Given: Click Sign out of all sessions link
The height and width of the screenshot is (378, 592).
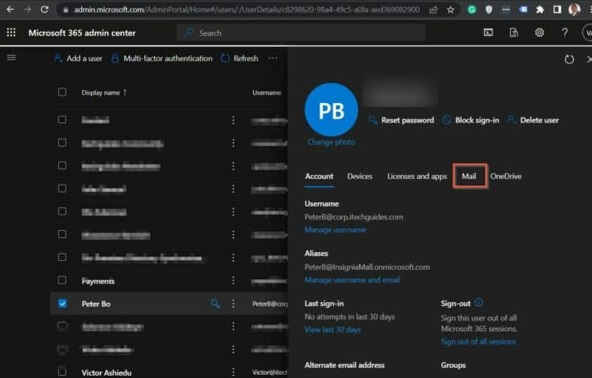Looking at the screenshot, I should 478,342.
